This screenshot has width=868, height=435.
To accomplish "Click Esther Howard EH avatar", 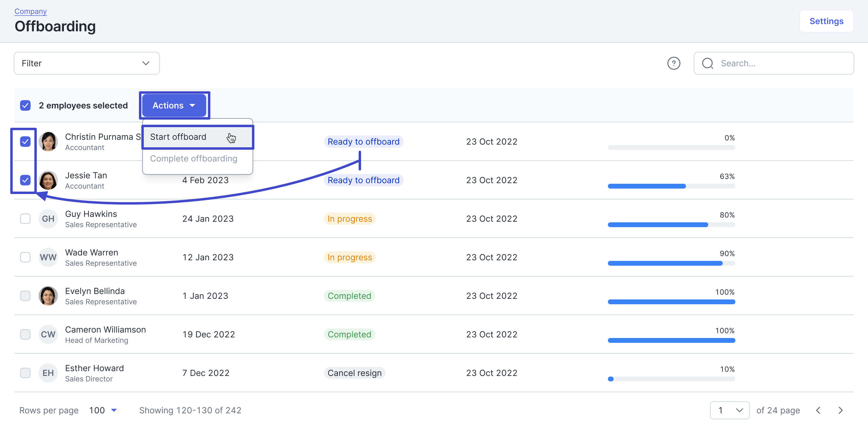I will click(x=48, y=373).
